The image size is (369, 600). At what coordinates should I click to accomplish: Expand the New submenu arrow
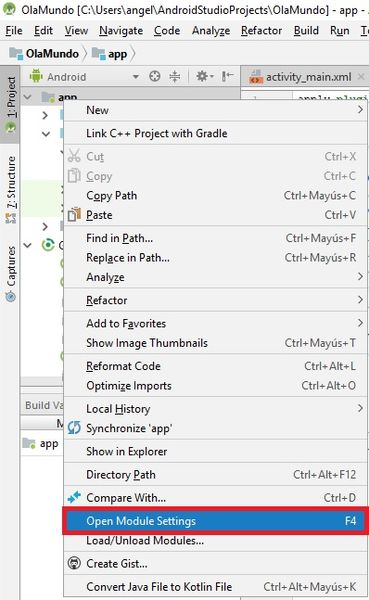click(x=360, y=110)
